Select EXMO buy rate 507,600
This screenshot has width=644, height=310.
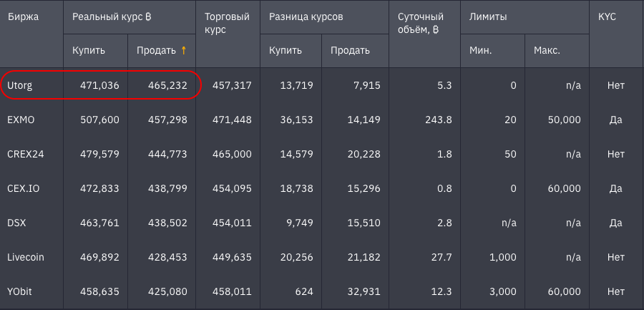100,120
